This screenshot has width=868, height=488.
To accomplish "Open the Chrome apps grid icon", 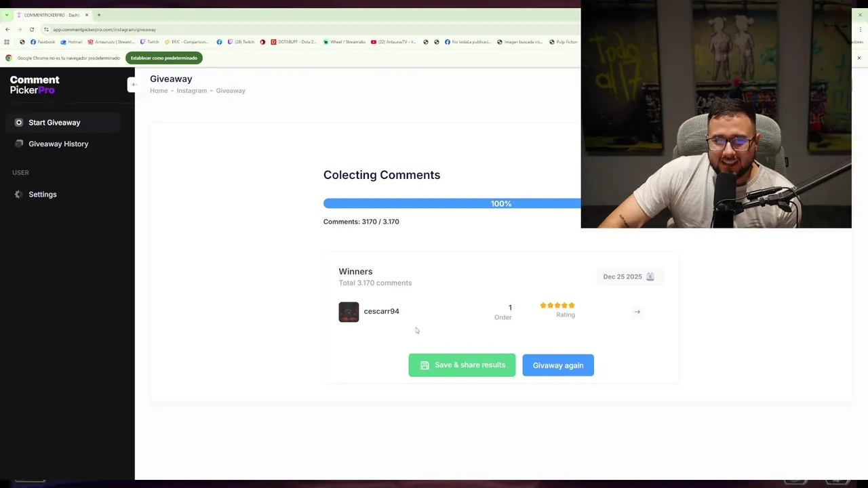I will pyautogui.click(x=7, y=42).
